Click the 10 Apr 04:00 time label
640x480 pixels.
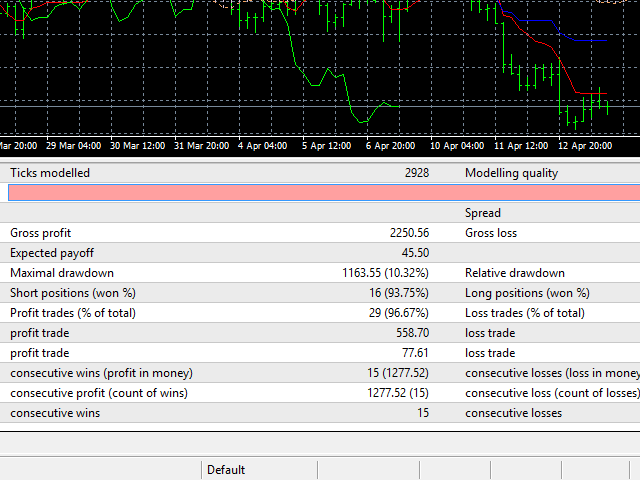pyautogui.click(x=457, y=146)
